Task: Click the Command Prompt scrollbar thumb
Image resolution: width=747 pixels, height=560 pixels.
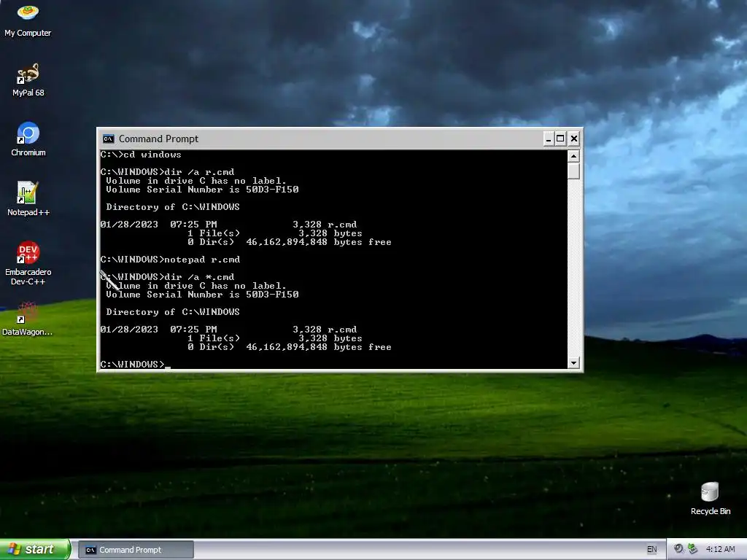Action: (x=573, y=171)
